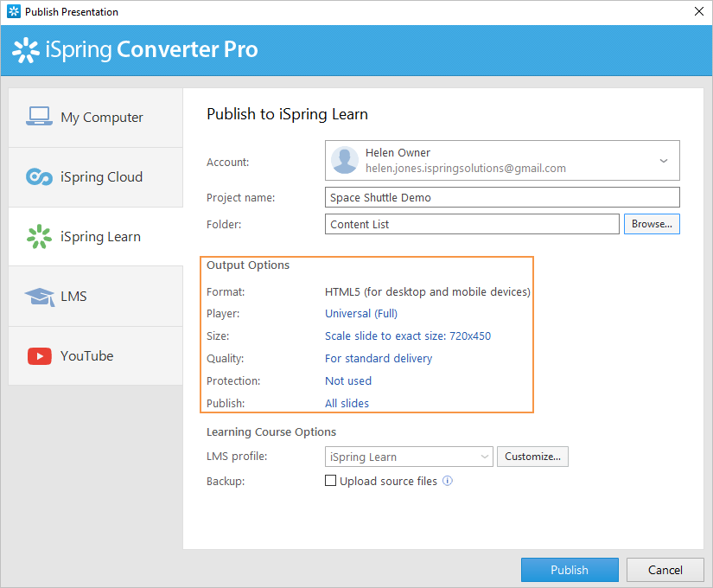This screenshot has width=713, height=588.
Task: Click the iSpring logo in the title bar
Action: point(13,12)
